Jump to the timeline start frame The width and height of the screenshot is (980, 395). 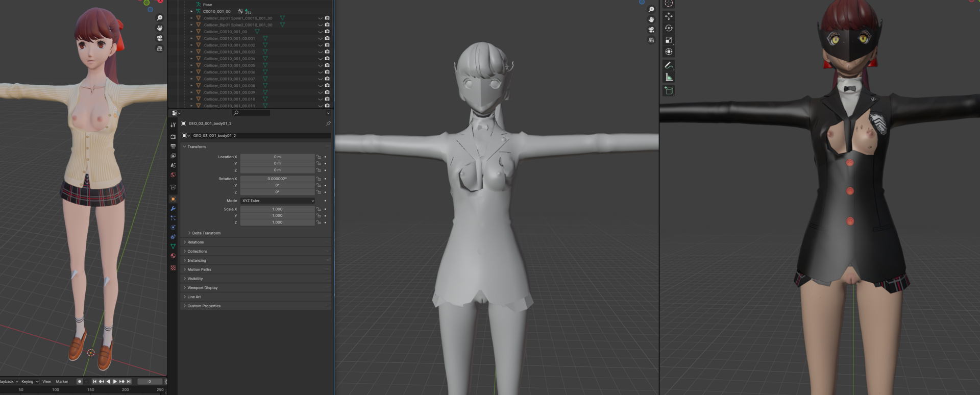tap(94, 381)
